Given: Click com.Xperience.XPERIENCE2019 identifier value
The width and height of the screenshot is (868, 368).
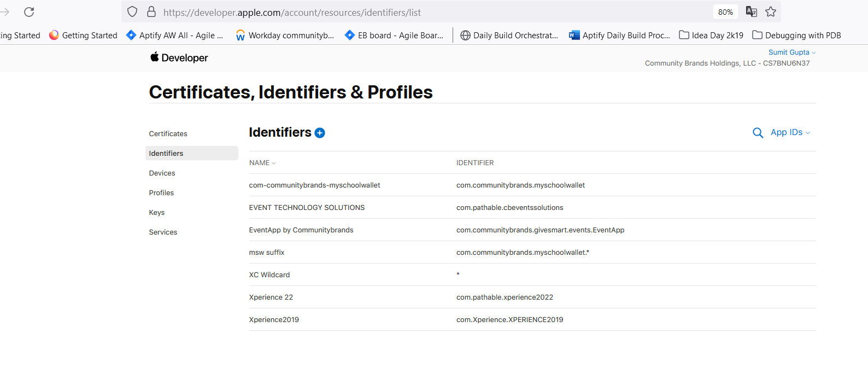Looking at the screenshot, I should coord(510,320).
